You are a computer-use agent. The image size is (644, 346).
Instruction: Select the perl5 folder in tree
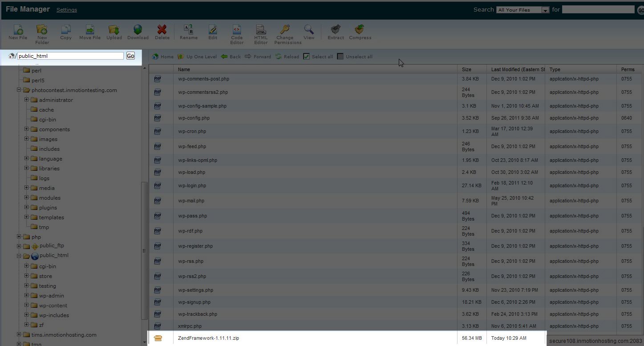(x=38, y=80)
